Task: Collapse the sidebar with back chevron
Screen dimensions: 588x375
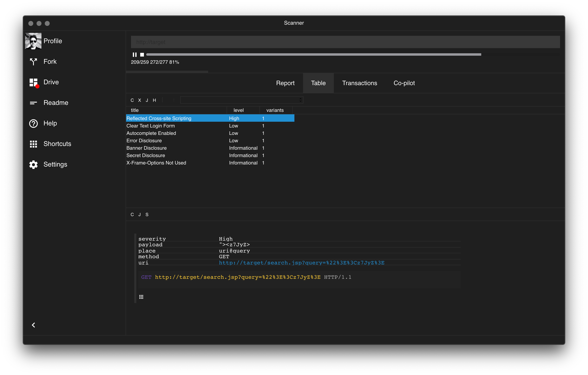Action: tap(33, 325)
